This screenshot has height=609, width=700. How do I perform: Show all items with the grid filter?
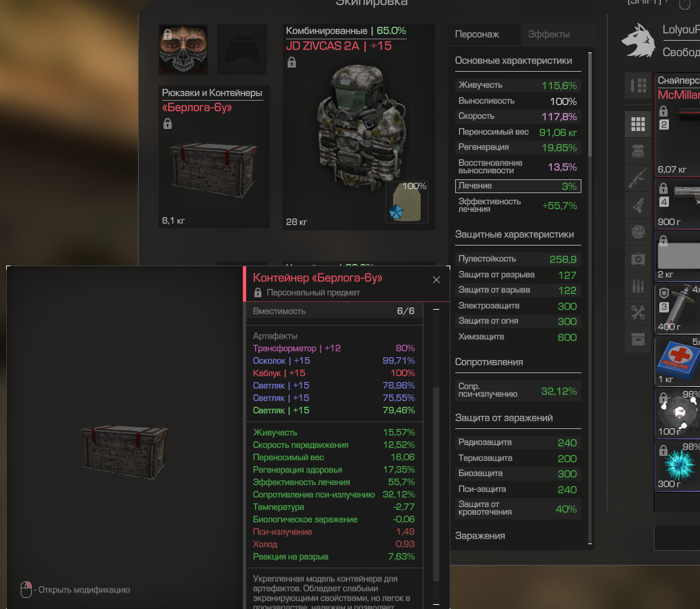(x=638, y=123)
